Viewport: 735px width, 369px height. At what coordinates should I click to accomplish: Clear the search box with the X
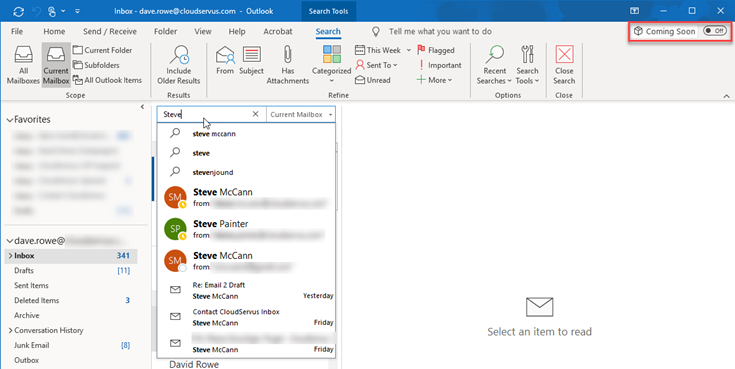pyautogui.click(x=255, y=114)
